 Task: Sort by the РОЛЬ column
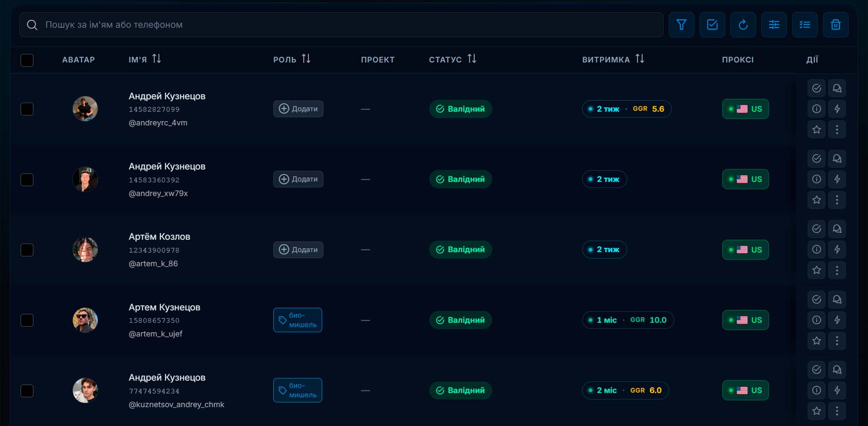click(x=306, y=59)
